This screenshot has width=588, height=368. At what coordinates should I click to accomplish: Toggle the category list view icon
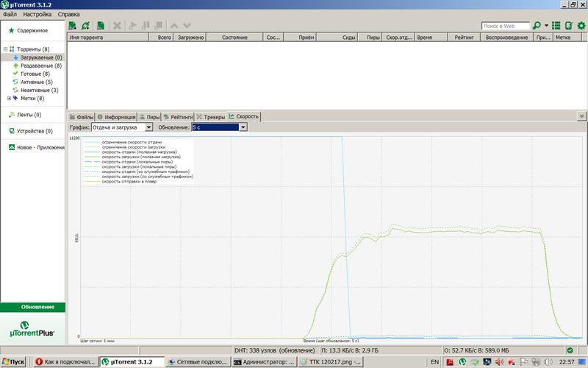click(556, 26)
